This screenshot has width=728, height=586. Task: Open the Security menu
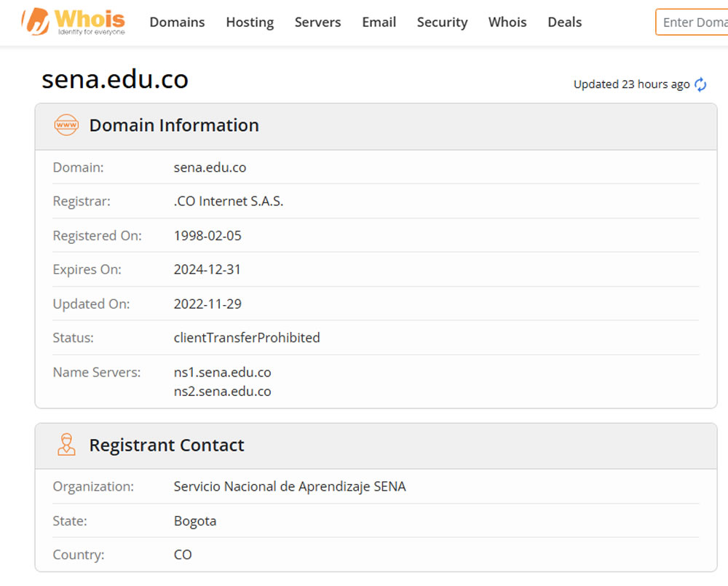pyautogui.click(x=442, y=23)
